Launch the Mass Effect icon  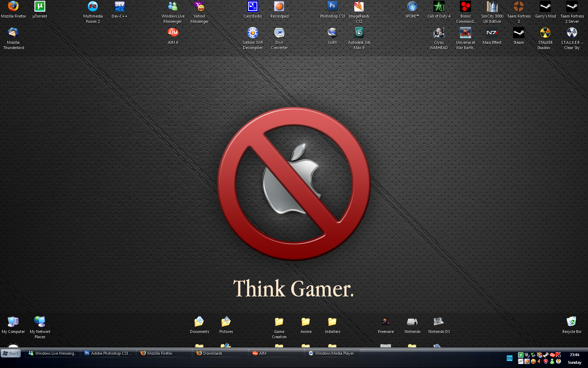[492, 36]
